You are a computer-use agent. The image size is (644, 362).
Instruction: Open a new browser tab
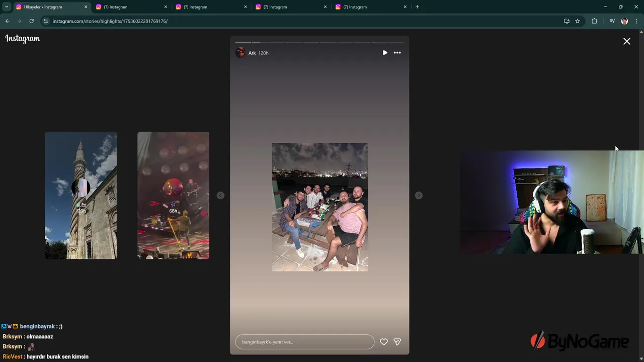pos(417,7)
